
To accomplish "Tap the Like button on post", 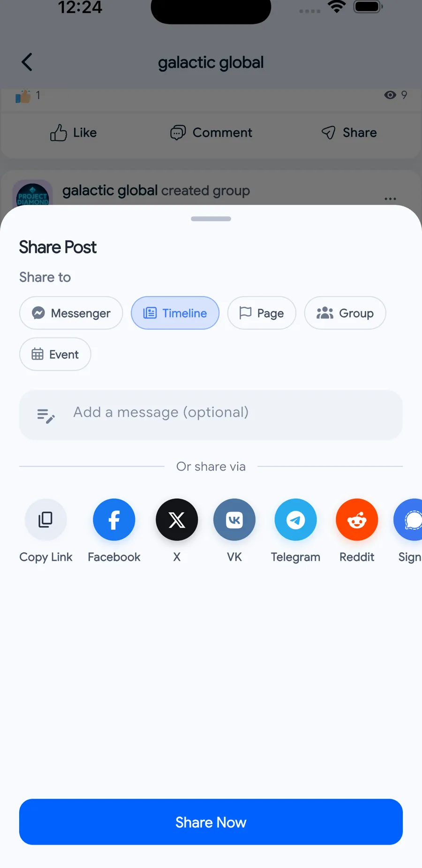I will point(73,133).
